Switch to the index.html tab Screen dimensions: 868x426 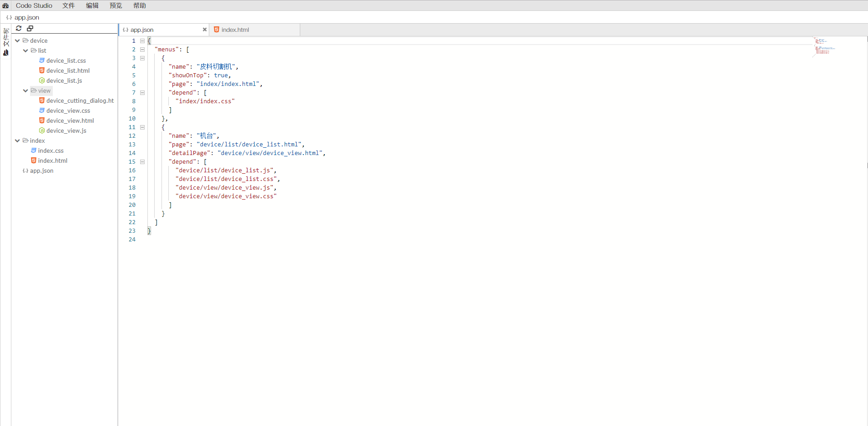[x=235, y=30]
